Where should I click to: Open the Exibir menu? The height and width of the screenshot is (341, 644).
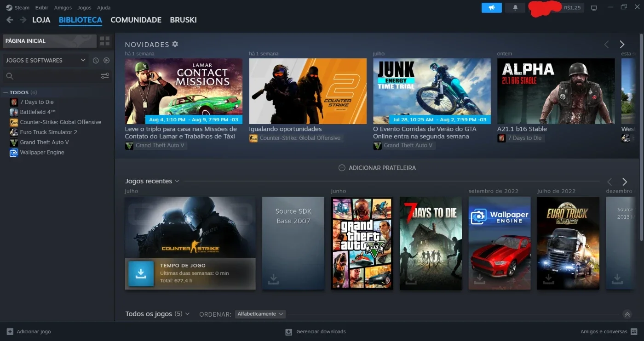click(x=41, y=8)
